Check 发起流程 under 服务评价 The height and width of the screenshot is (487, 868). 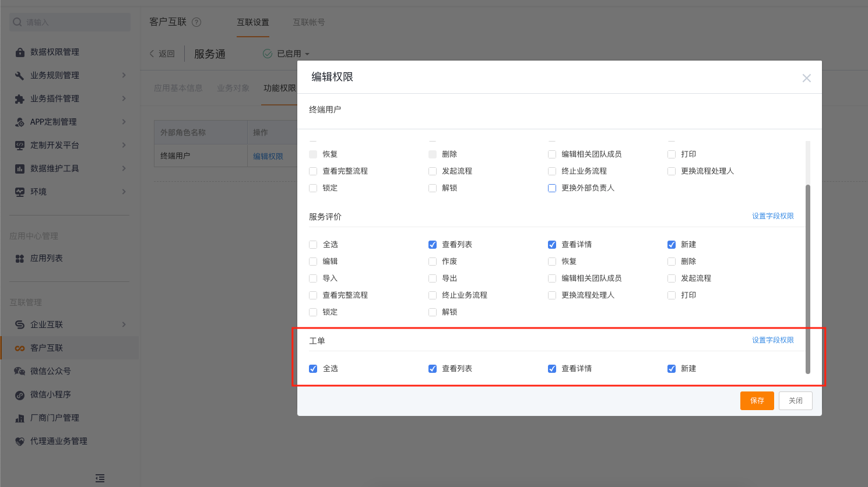click(x=672, y=278)
